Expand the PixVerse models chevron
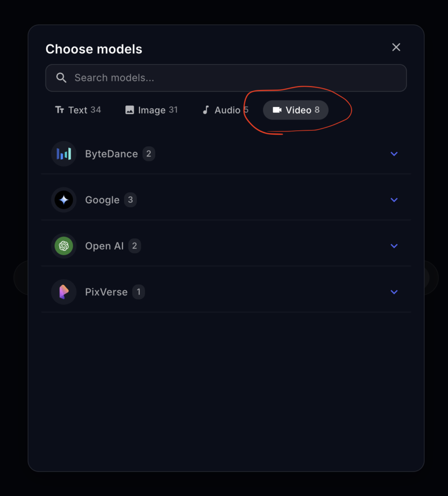 click(394, 292)
